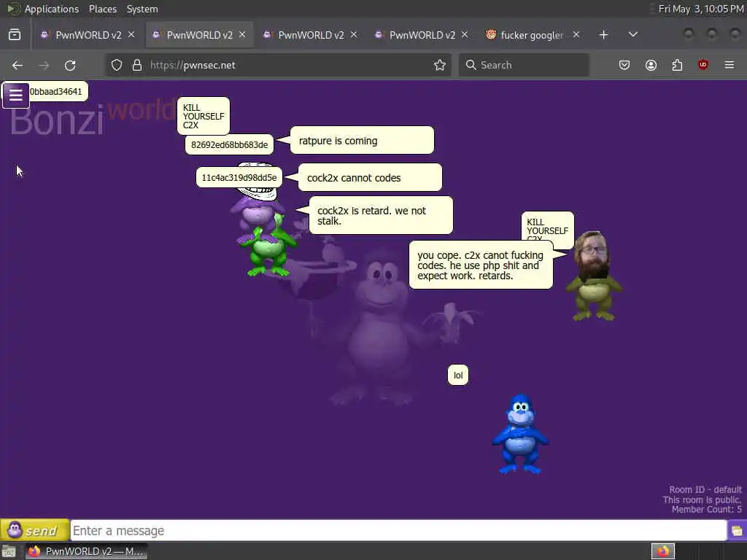Close the first PwnWORLD v2 tab
Viewport: 747px width, 560px height.
[131, 35]
